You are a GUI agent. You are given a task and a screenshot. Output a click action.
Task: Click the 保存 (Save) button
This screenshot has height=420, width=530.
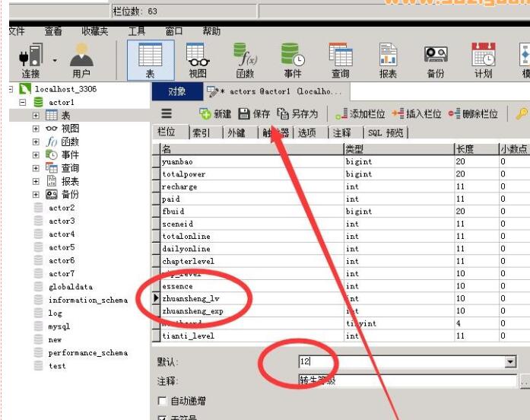[x=254, y=113]
